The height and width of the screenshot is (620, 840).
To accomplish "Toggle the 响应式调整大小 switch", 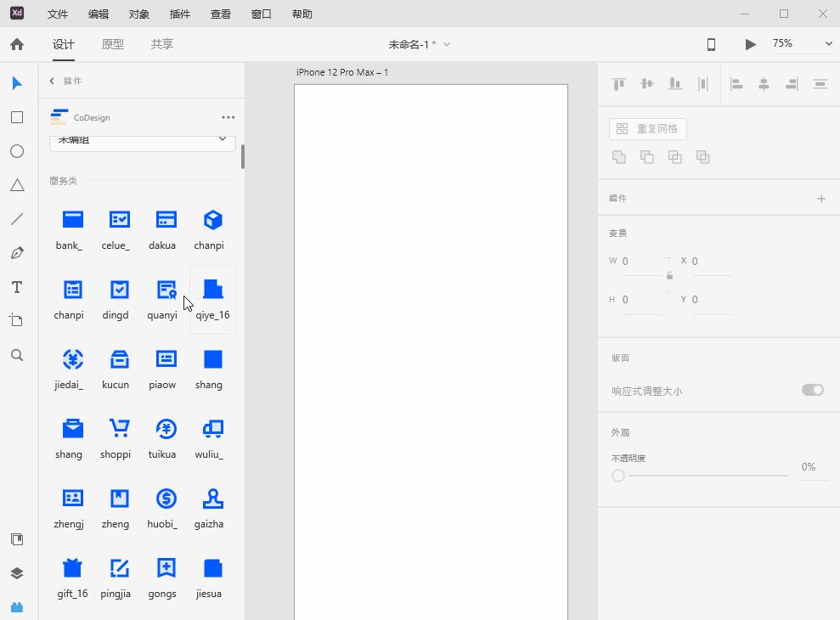I will coord(812,390).
